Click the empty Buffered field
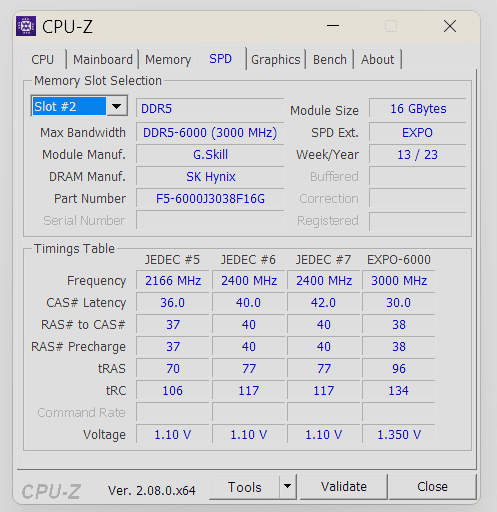The width and height of the screenshot is (497, 512). (418, 177)
